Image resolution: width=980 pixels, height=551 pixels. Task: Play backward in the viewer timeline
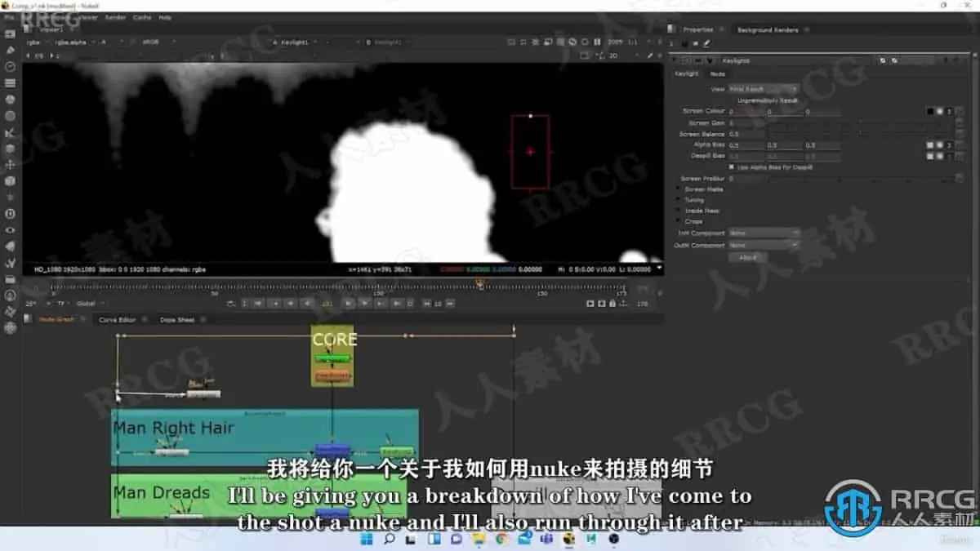(x=306, y=303)
